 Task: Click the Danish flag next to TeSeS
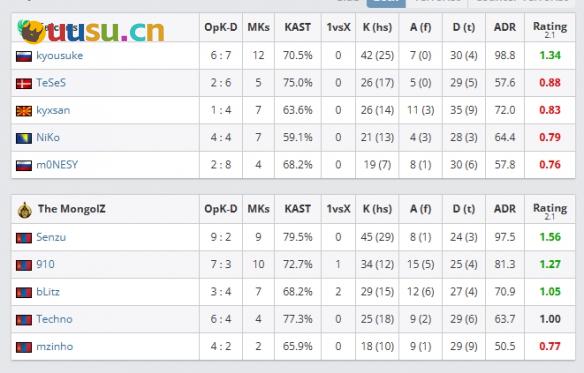(24, 83)
